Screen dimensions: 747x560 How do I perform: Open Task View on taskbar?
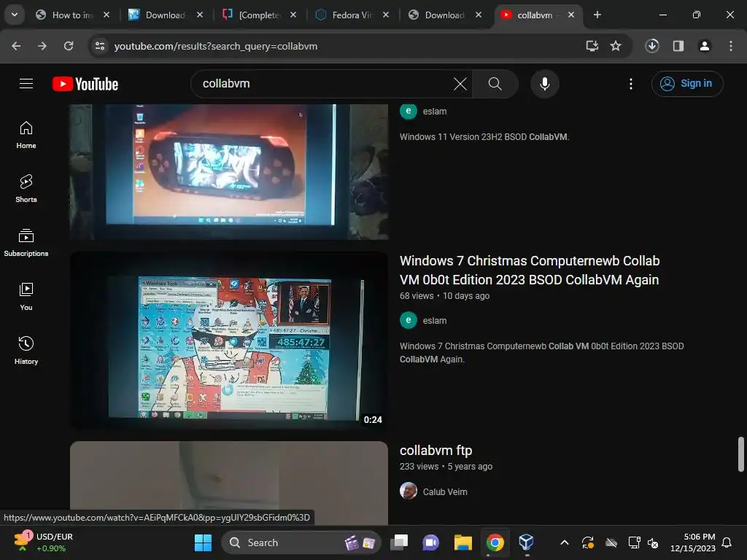click(399, 542)
